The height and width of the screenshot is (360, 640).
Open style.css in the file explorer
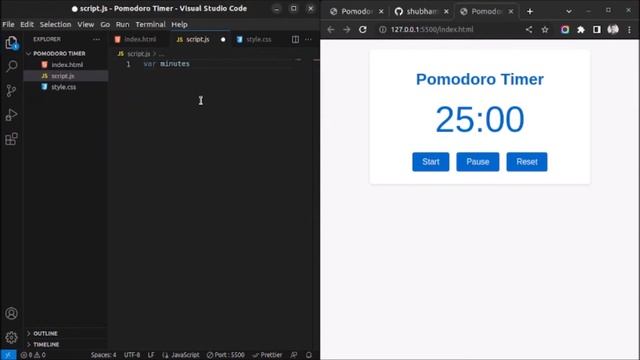click(x=63, y=87)
